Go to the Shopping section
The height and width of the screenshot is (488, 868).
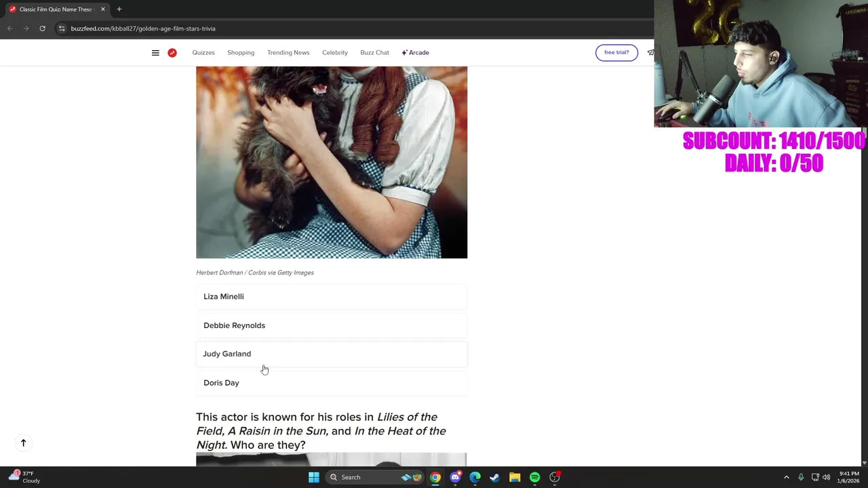[241, 52]
